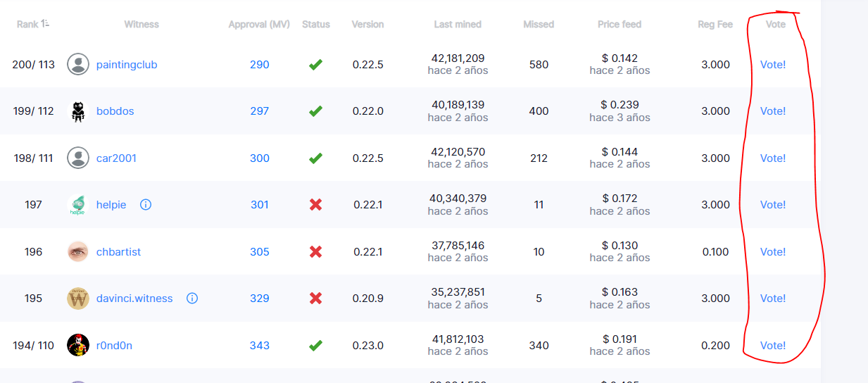This screenshot has height=383, width=868.
Task: Open the bobdos witness profile link
Action: (x=115, y=111)
